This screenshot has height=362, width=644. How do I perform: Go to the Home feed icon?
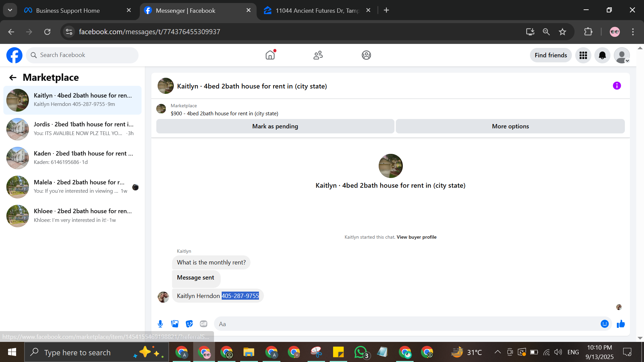pos(270,55)
